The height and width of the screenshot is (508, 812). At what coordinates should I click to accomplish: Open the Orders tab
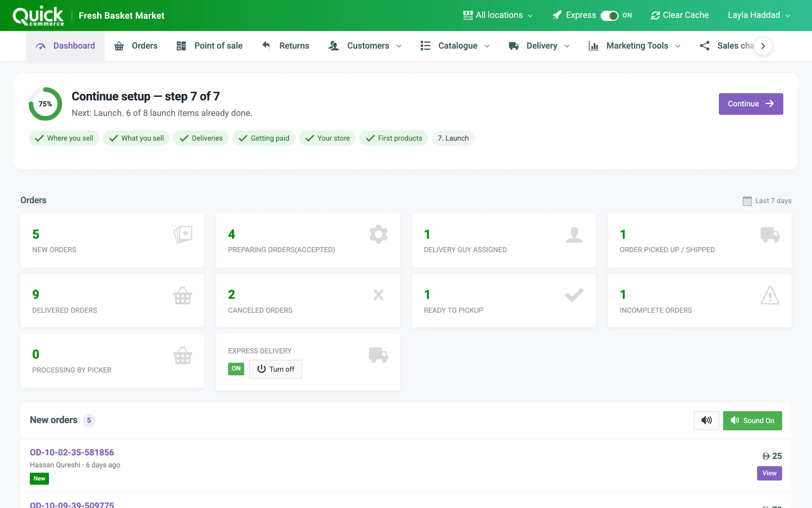pos(136,46)
